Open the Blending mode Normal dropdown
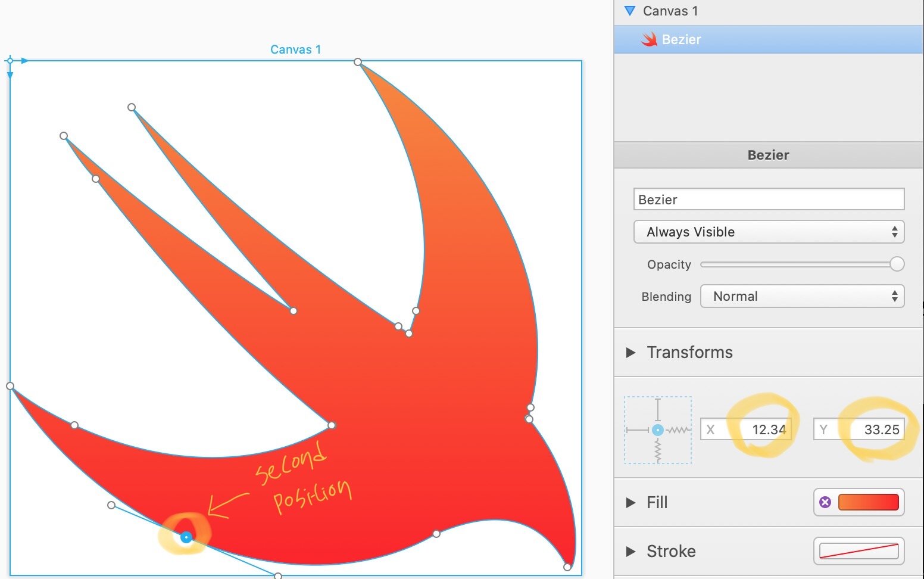Screen dimensions: 924x579 coord(802,296)
